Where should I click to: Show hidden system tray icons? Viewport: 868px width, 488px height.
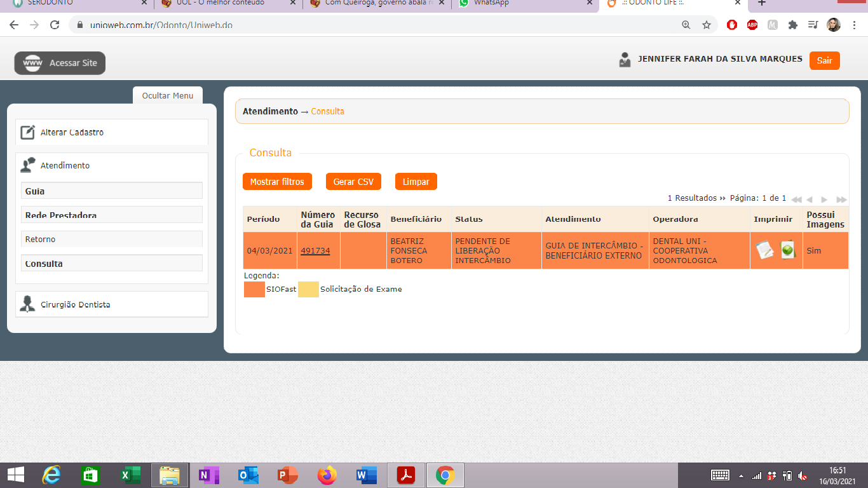(x=741, y=475)
